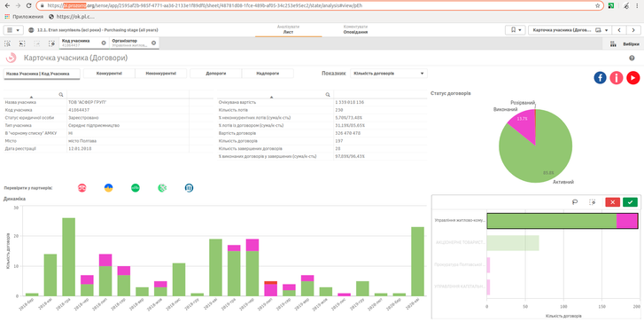Click the red YouTube icon
Viewport: 644px width, 322px height.
[632, 77]
